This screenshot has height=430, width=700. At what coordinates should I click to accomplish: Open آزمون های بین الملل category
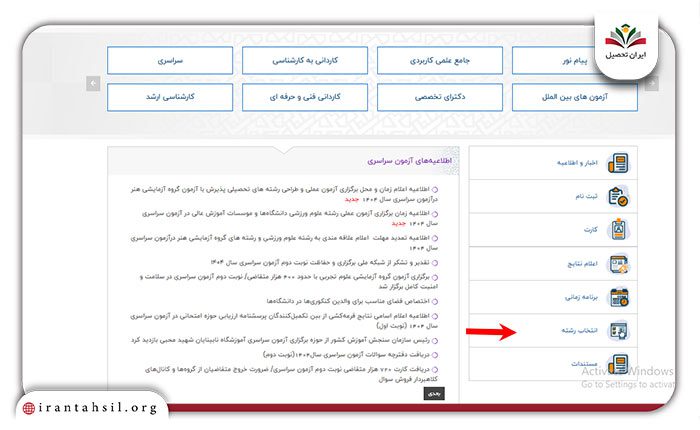575,97
